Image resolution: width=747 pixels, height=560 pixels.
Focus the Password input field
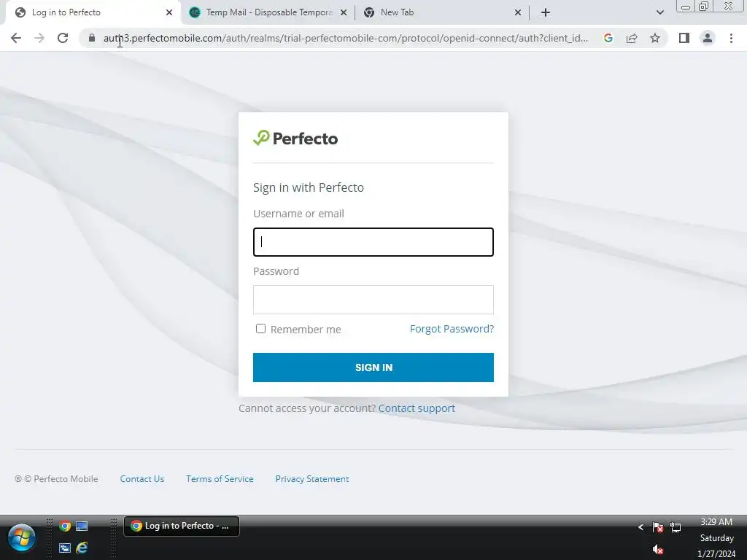tap(373, 300)
